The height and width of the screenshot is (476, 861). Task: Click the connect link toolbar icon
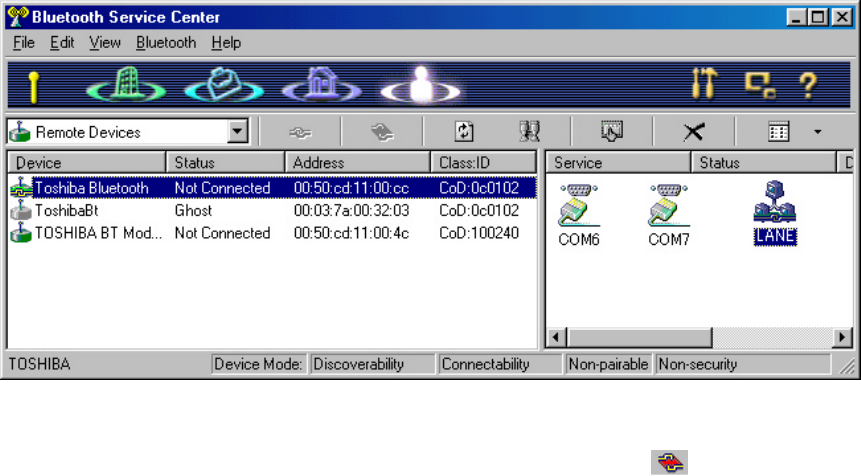click(x=300, y=132)
